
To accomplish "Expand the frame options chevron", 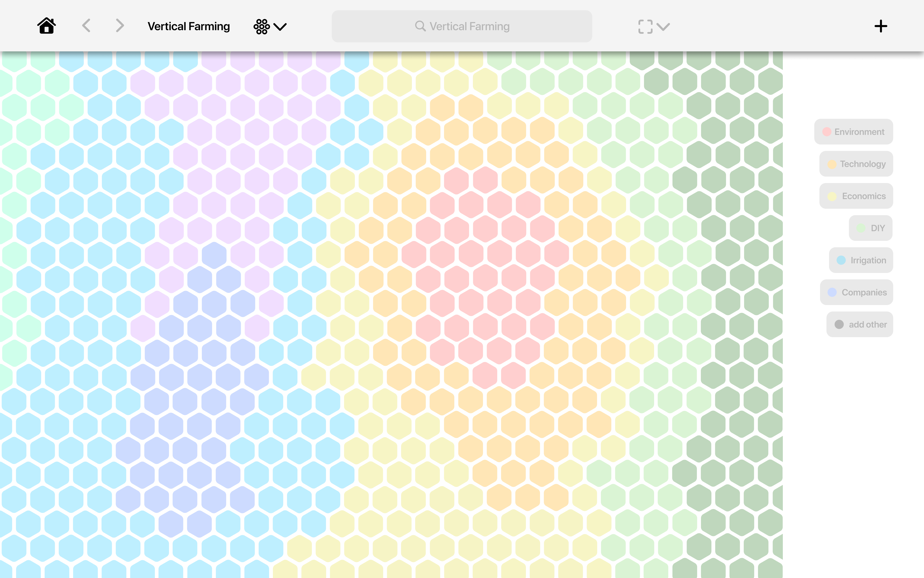I will pyautogui.click(x=663, y=27).
